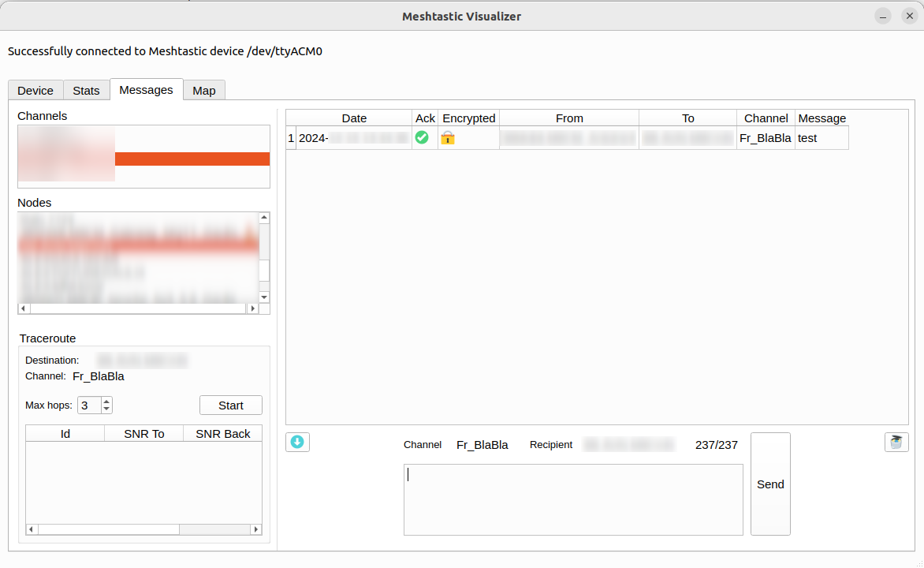Viewport: 924px width, 568px height.
Task: Click the send Channel value Fr_BlaBla
Action: point(482,445)
